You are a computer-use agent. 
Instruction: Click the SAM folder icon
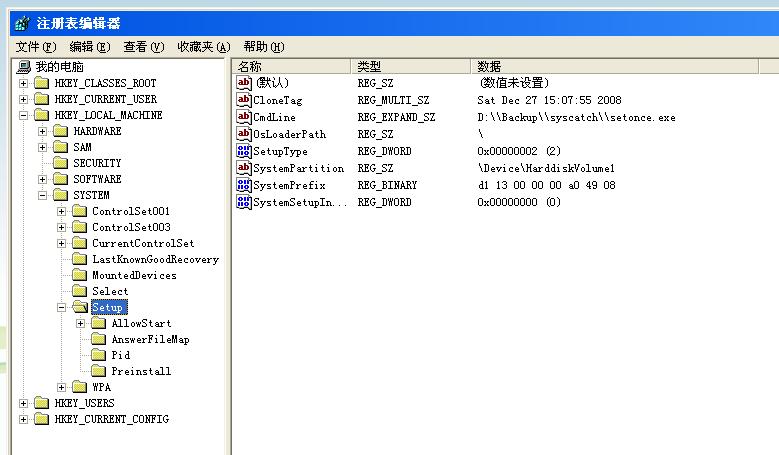[x=61, y=147]
